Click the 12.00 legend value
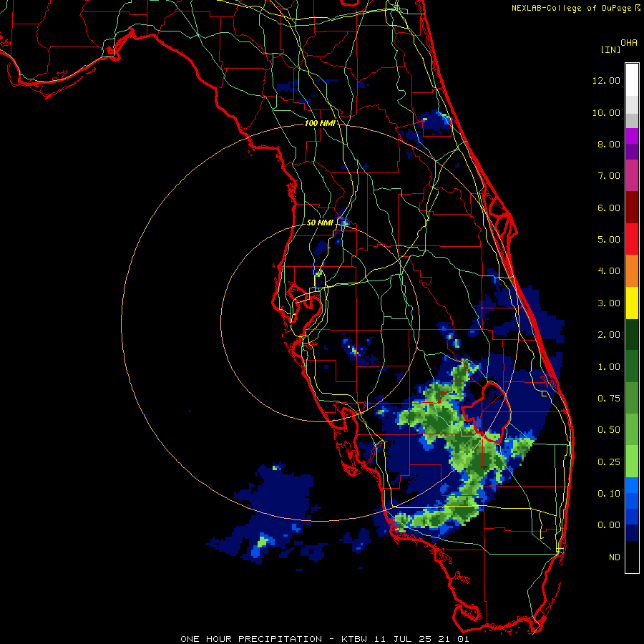Image resolution: width=644 pixels, height=644 pixels. pyautogui.click(x=606, y=80)
